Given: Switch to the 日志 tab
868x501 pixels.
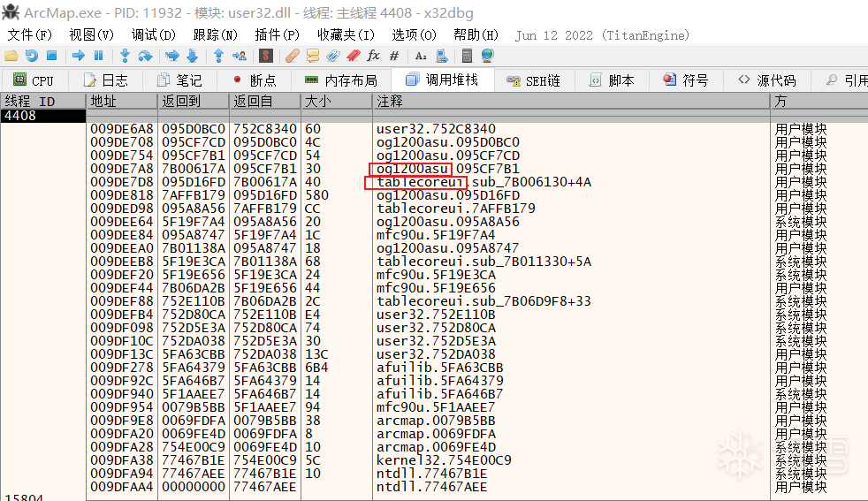Looking at the screenshot, I should click(106, 80).
